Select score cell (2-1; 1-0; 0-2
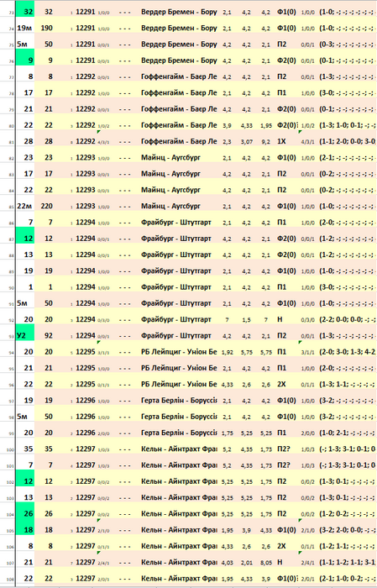377x588 pixels. pyautogui.click(x=348, y=579)
